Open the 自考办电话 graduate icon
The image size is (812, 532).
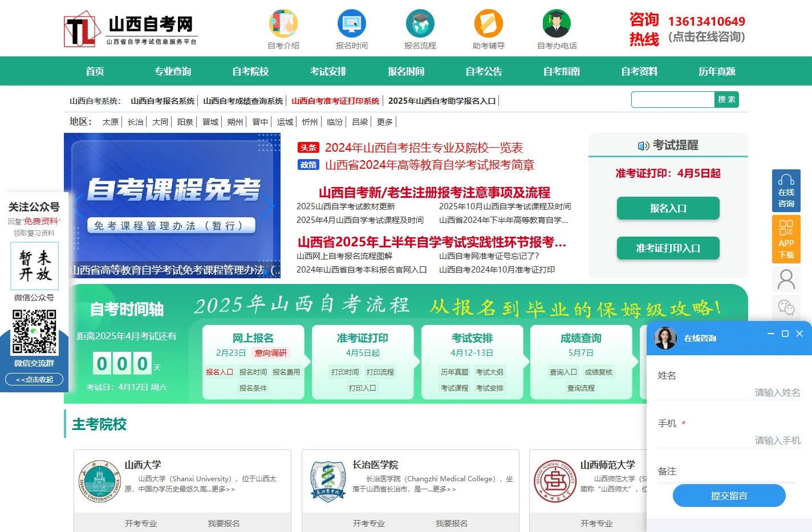557,23
